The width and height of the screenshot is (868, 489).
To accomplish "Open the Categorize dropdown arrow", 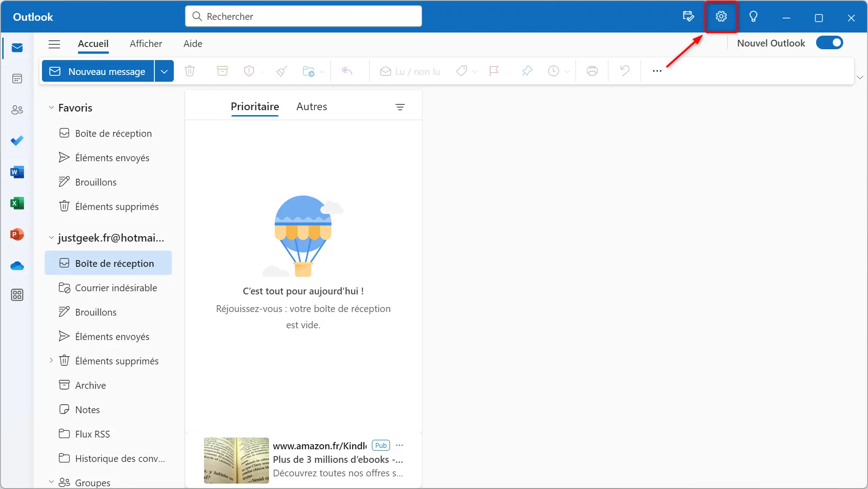I will pyautogui.click(x=475, y=71).
